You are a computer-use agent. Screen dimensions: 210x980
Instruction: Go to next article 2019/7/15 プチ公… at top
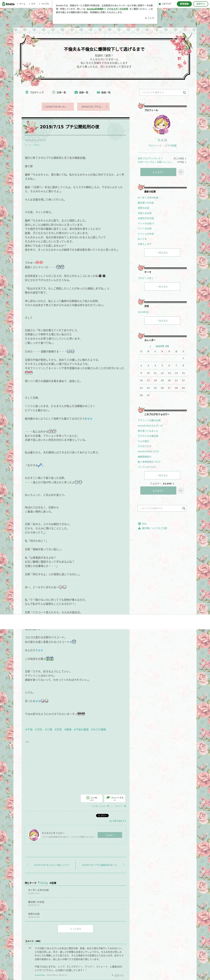93,106
